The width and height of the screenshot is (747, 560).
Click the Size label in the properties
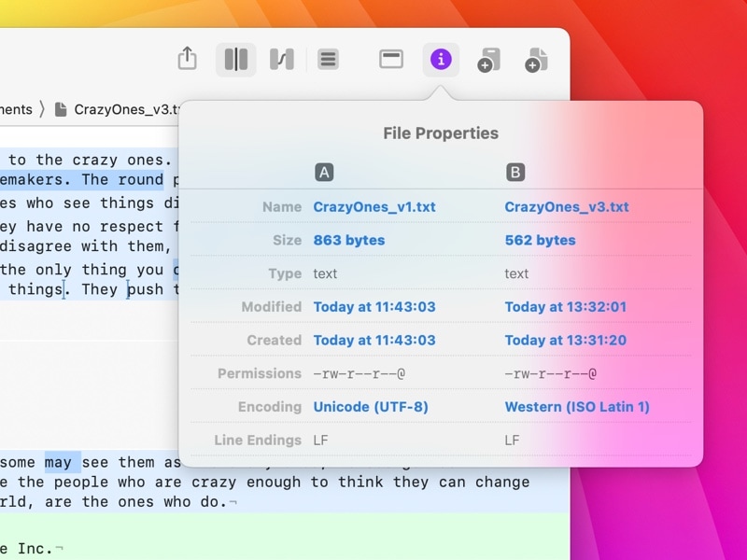(x=288, y=240)
